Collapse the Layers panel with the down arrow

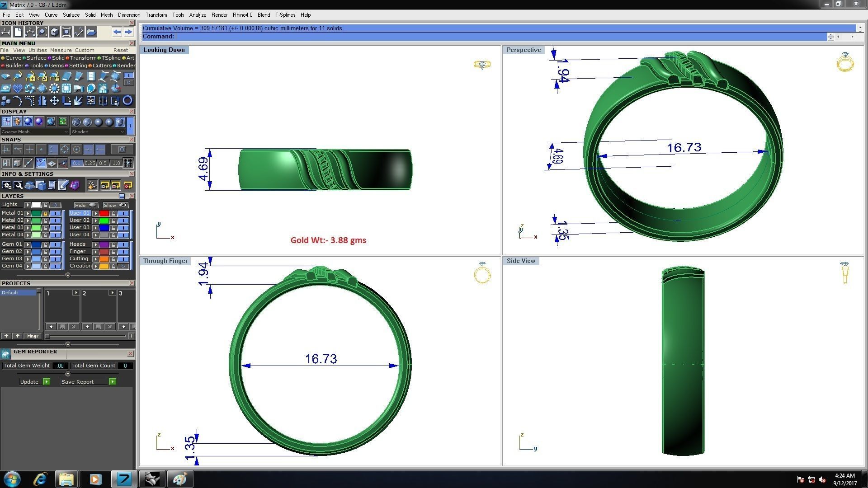point(68,275)
